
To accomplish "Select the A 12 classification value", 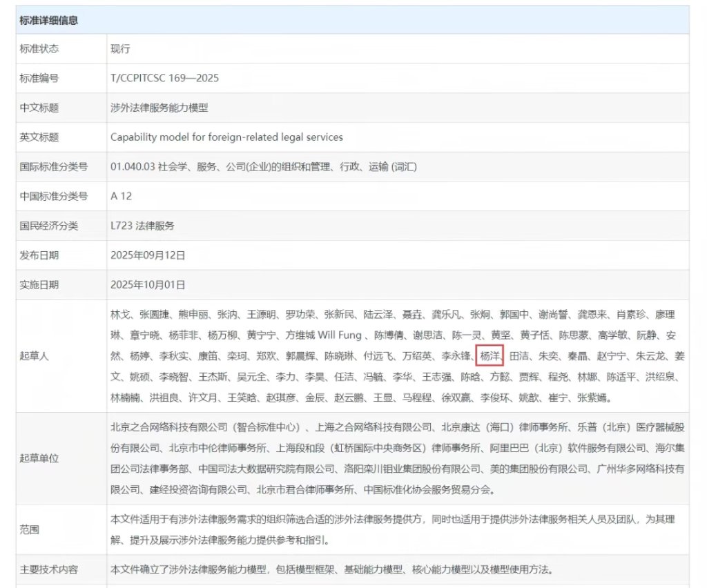I will (121, 196).
